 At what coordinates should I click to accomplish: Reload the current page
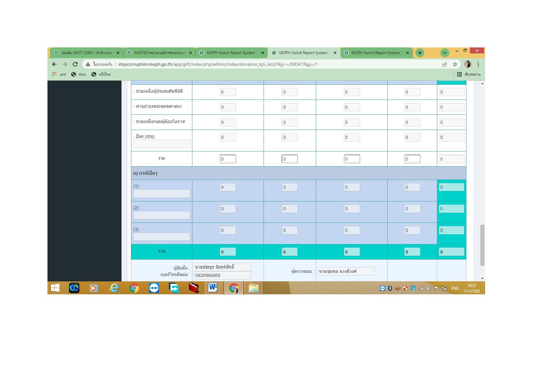(x=75, y=64)
